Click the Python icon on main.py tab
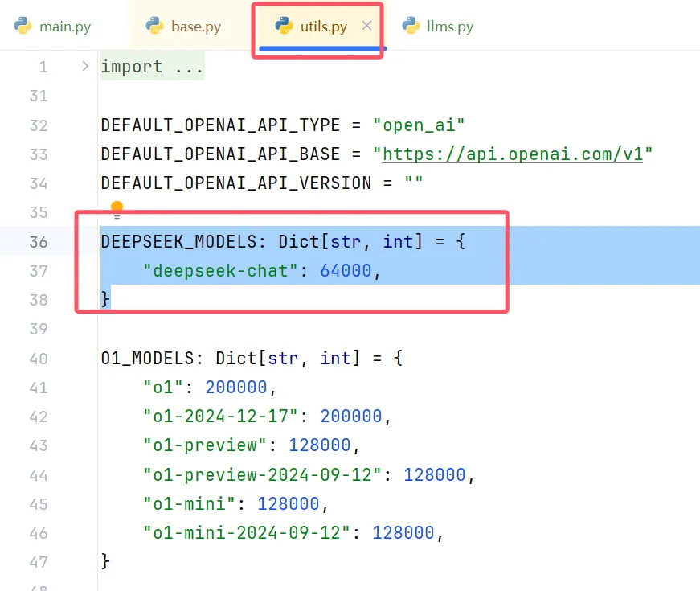 [23, 26]
